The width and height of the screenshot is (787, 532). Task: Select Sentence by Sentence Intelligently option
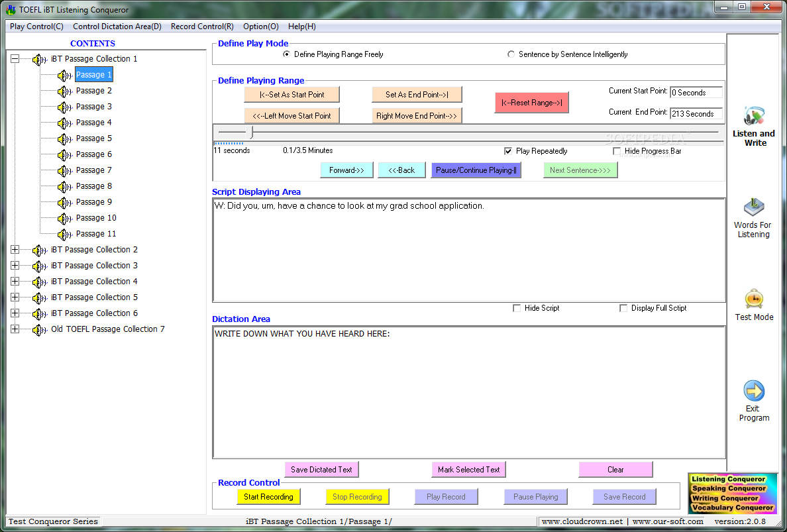coord(511,54)
